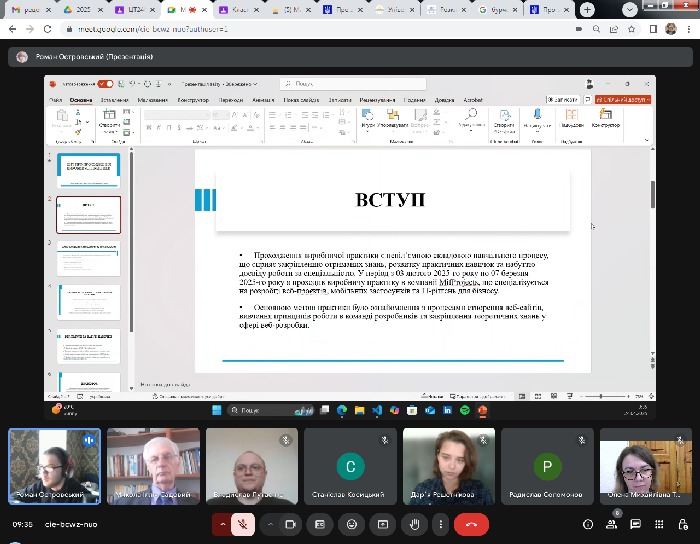
Task: Open the emoji reactions button
Action: tap(350, 524)
